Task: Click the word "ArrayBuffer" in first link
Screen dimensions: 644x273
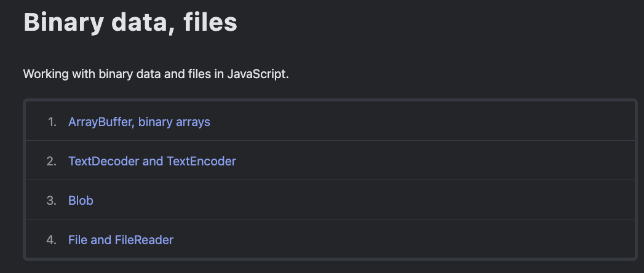Action: point(100,122)
